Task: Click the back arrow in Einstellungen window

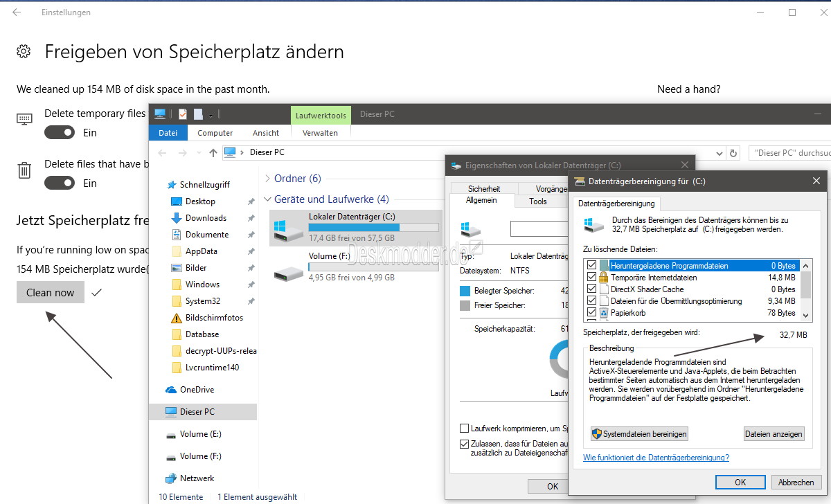Action: pyautogui.click(x=17, y=12)
